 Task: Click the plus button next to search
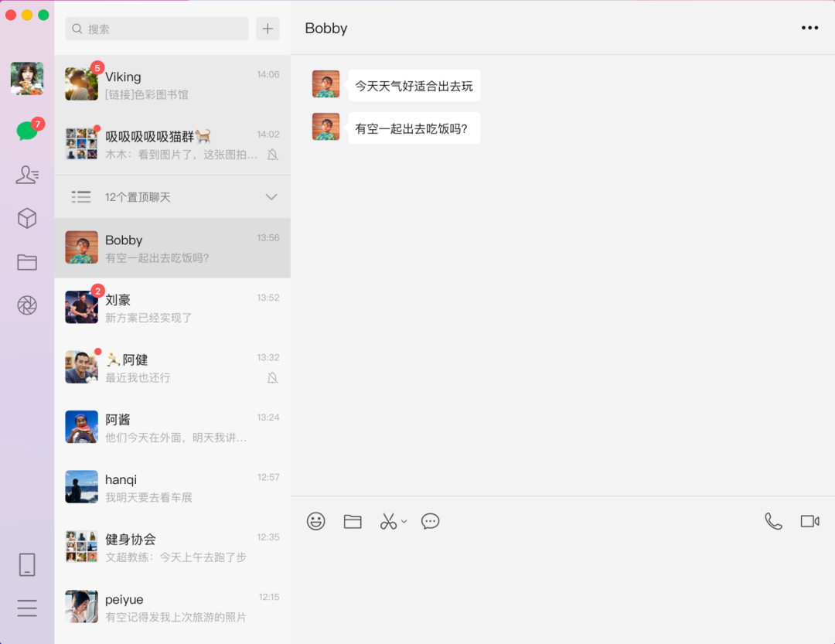[x=268, y=29]
